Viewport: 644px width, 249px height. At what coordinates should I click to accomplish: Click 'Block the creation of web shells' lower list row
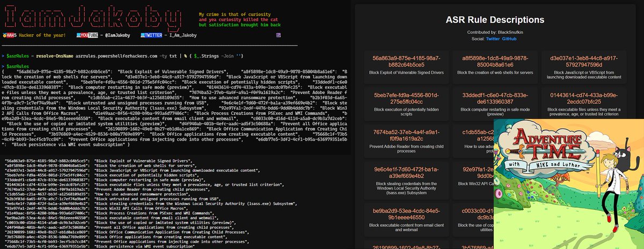pyautogui.click(x=145, y=166)
